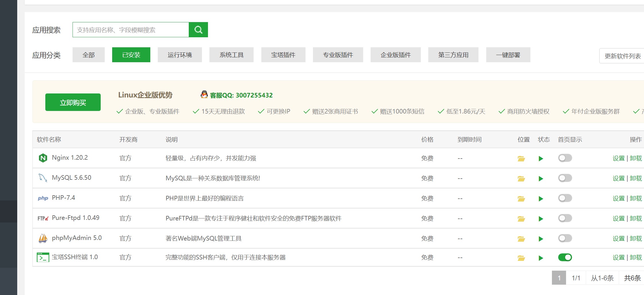
Task: Enable homepage display for MySQL
Action: pyautogui.click(x=565, y=178)
